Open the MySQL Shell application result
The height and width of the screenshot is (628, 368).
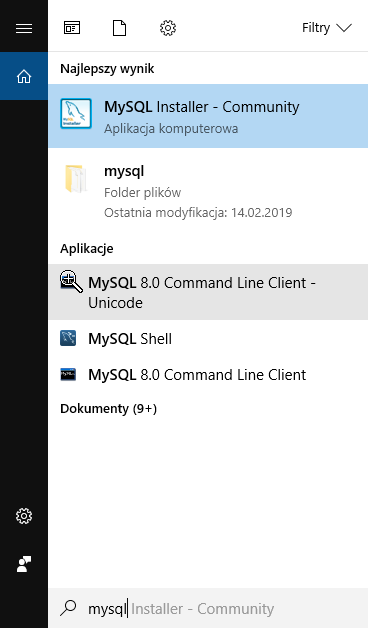coord(208,339)
